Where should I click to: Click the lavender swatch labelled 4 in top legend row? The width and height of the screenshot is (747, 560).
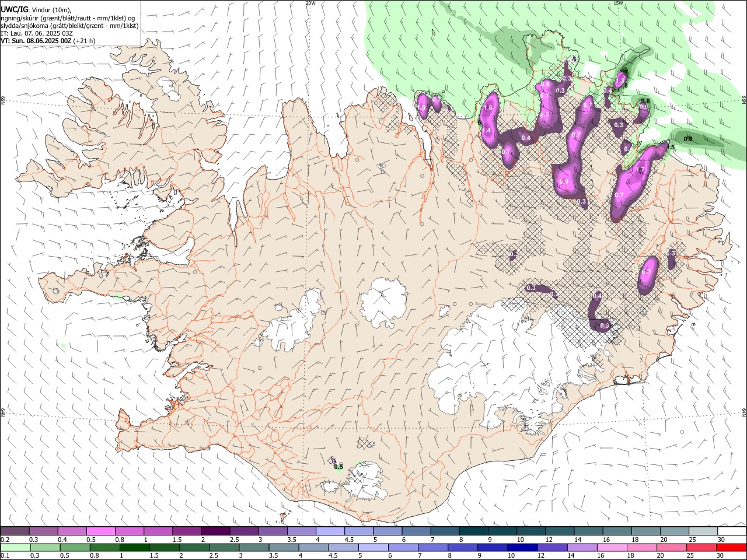[x=330, y=531]
